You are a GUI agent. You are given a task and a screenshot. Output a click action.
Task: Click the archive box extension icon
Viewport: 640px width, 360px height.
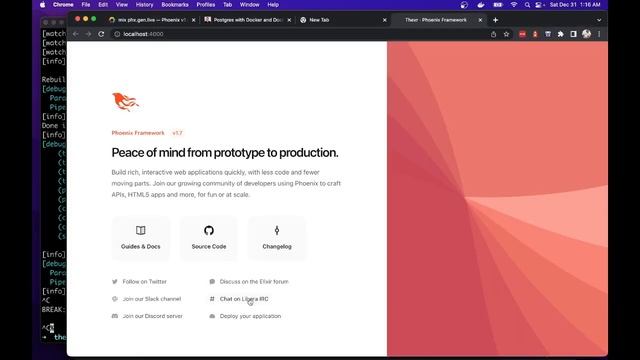click(x=548, y=34)
